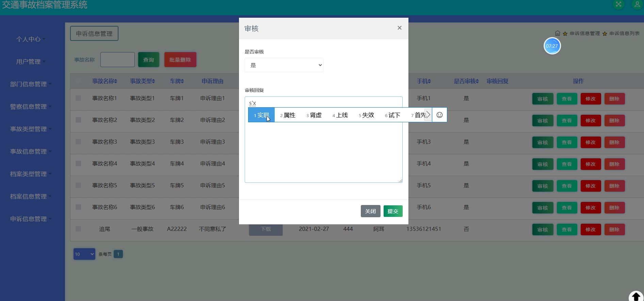Click 审核 button in 13536121451 row
644x301 pixels.
pyautogui.click(x=543, y=229)
